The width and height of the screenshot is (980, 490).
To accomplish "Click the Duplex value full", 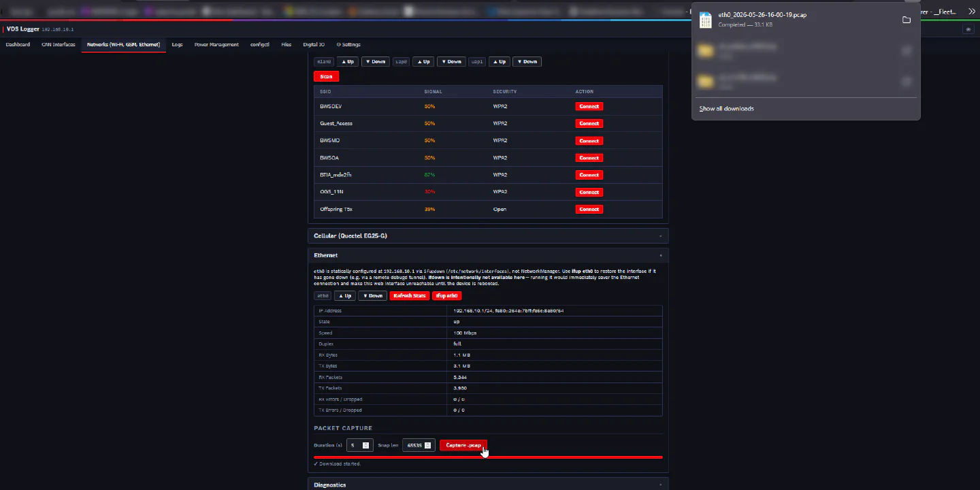I will [x=457, y=344].
